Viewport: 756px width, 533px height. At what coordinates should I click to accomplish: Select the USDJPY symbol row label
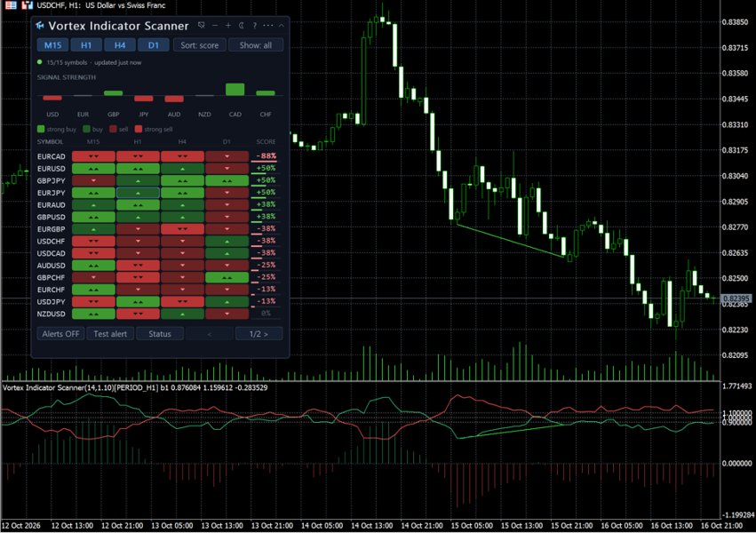[52, 302]
